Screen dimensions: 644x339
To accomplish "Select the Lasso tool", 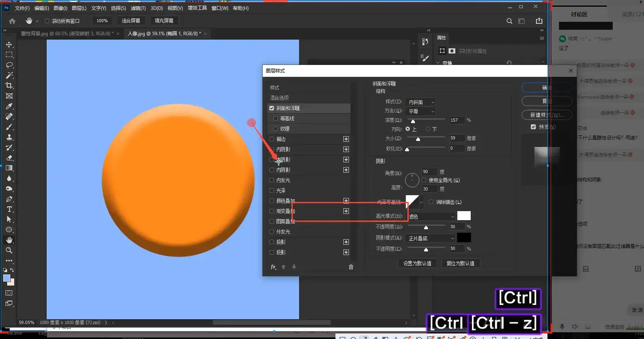I will [9, 65].
